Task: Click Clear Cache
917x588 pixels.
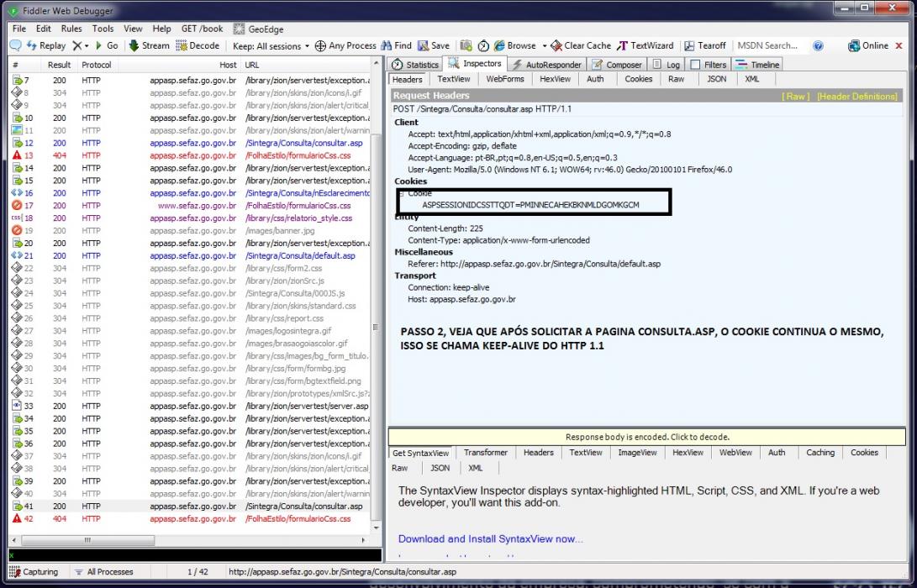Action: point(581,45)
